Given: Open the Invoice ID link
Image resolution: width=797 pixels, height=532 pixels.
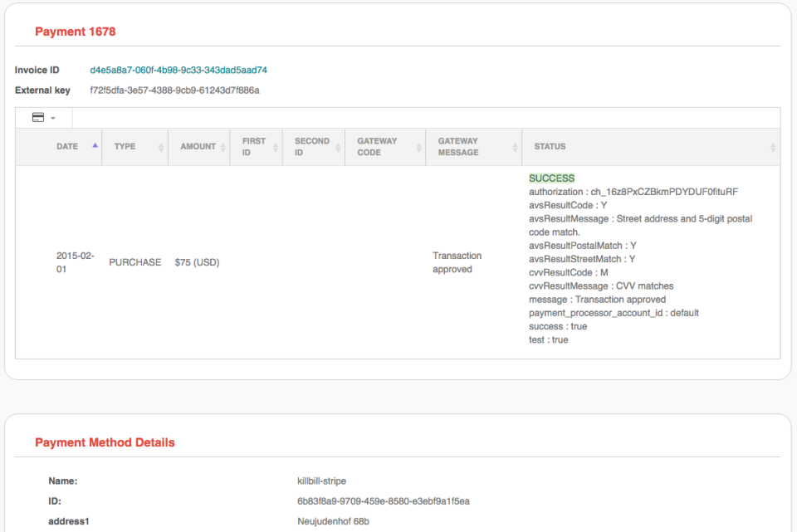Looking at the screenshot, I should tap(178, 71).
